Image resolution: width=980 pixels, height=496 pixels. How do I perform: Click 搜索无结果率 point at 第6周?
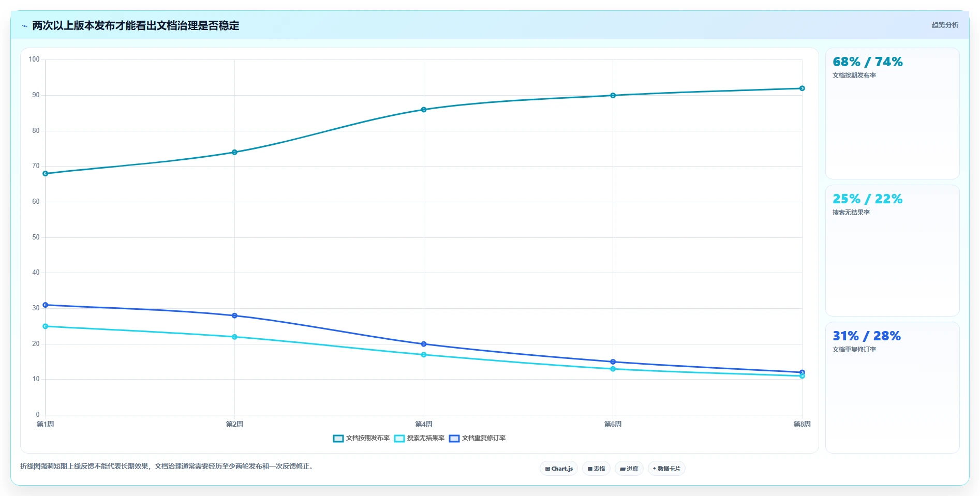coord(613,369)
